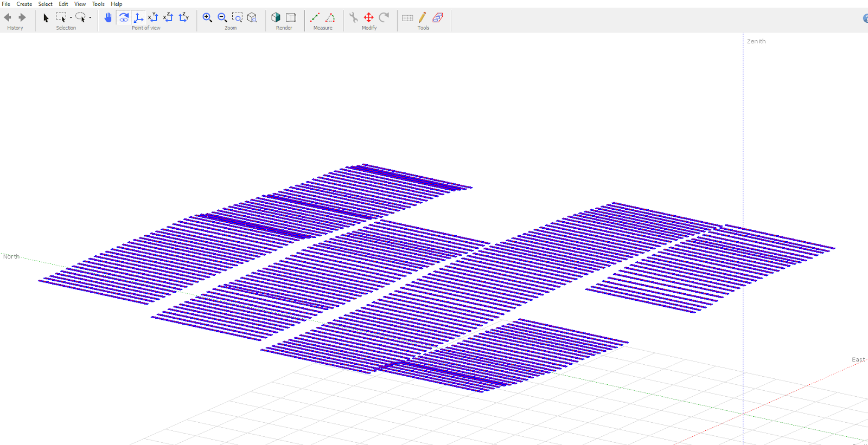Open the rectangle selection dropdown arrow
The width and height of the screenshot is (868, 445).
click(x=71, y=17)
